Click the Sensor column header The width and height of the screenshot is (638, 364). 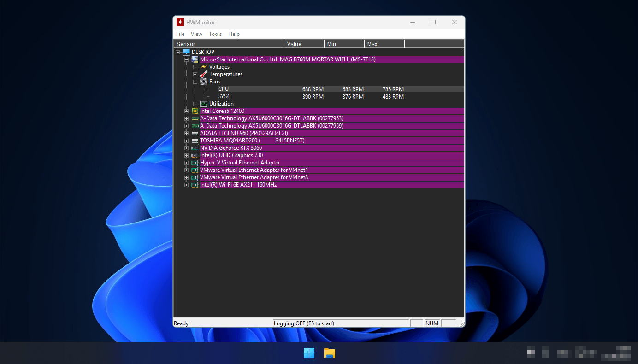(229, 44)
